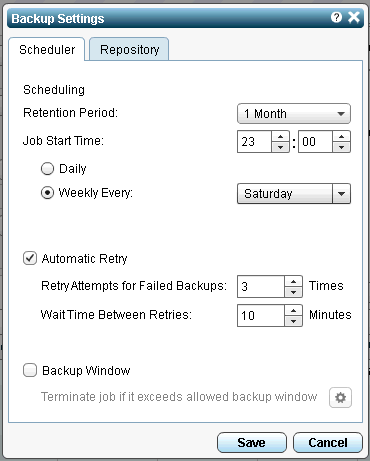
Task: Uncheck the Automatic Retry checkbox
Action: (x=30, y=258)
